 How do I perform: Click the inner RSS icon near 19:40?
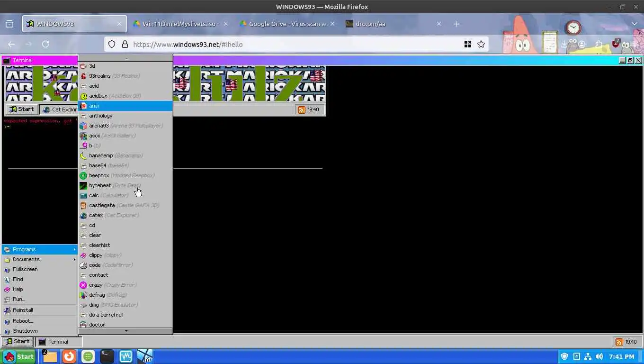[x=302, y=109]
